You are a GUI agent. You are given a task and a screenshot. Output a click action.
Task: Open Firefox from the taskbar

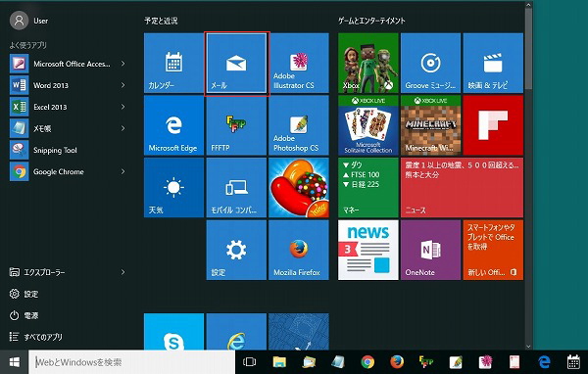coord(397,362)
